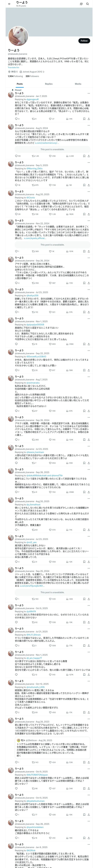The width and height of the screenshot is (98, 868).
Task: Click the Grok icon beside search
Action: pos(81,4)
